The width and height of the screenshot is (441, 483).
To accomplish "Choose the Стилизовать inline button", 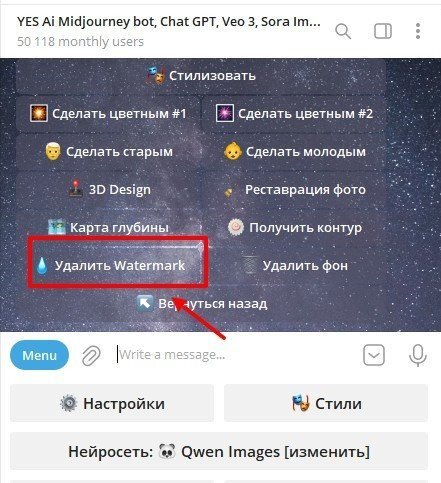I will pyautogui.click(x=201, y=76).
